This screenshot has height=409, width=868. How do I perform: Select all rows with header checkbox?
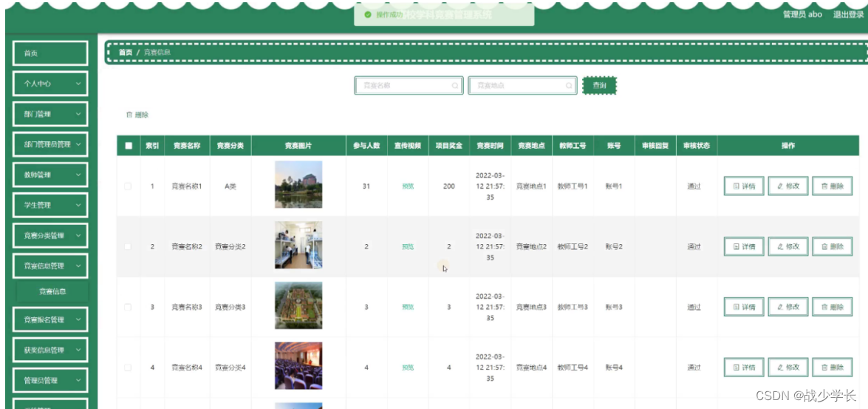click(129, 146)
